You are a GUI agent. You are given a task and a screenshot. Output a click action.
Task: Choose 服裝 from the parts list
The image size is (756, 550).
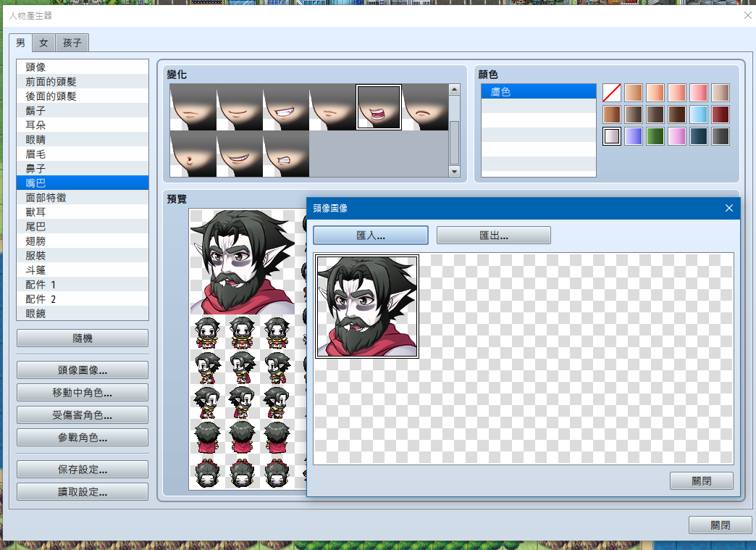(83, 255)
